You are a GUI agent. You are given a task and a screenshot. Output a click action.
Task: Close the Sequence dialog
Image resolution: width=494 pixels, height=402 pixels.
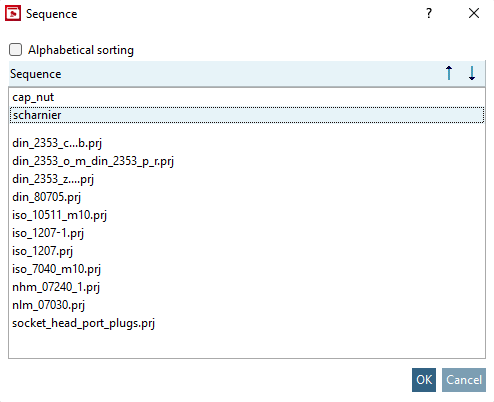(474, 13)
